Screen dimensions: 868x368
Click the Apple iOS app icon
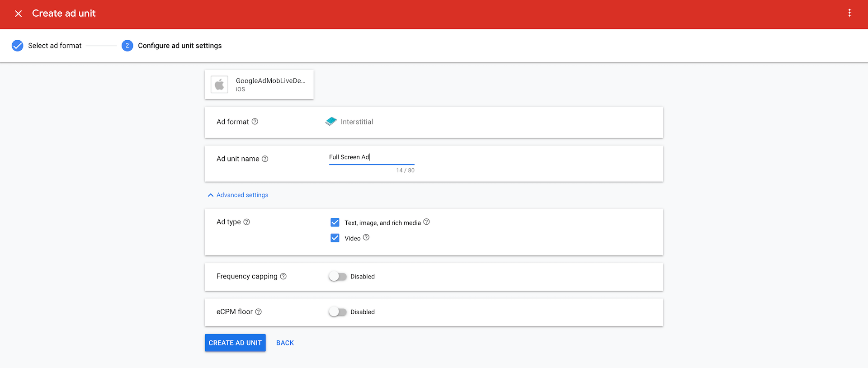(220, 85)
